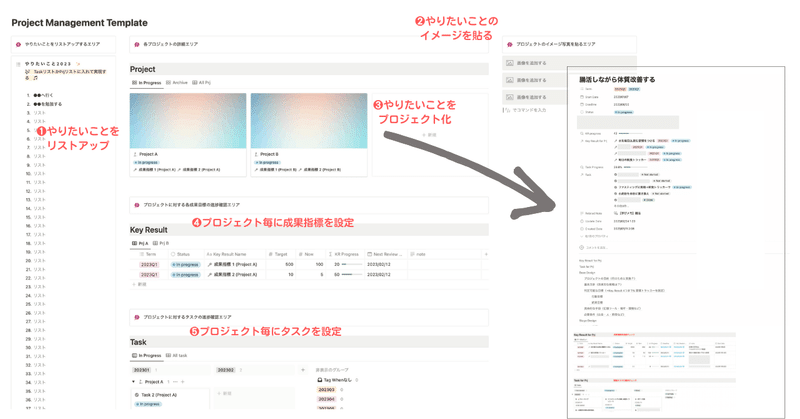The height and width of the screenshot is (419, 800).
Task: Add a new card in the 202302 column
Action: pos(224,393)
